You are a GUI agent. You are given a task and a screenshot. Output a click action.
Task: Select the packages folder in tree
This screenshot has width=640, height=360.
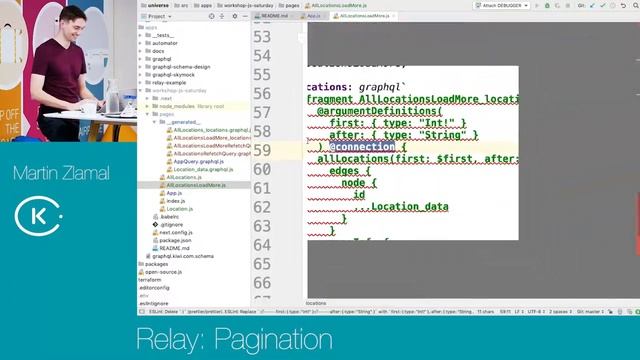coord(156,264)
